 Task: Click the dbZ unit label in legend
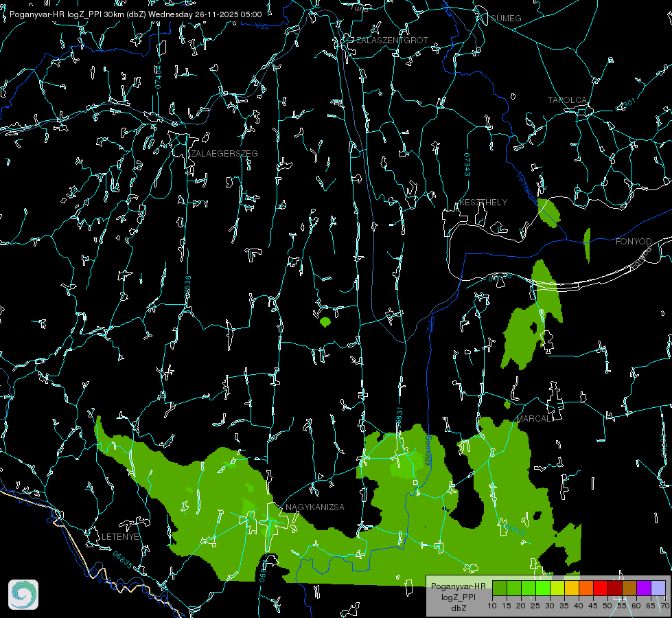click(x=458, y=608)
